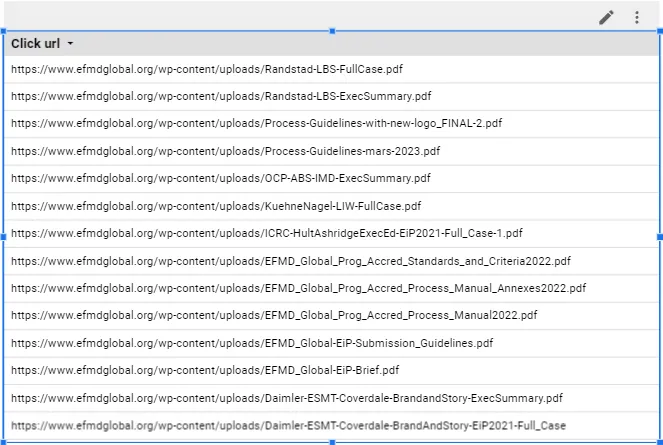Select the Process-Guidelines-mars-2023.pdf row

332,151
